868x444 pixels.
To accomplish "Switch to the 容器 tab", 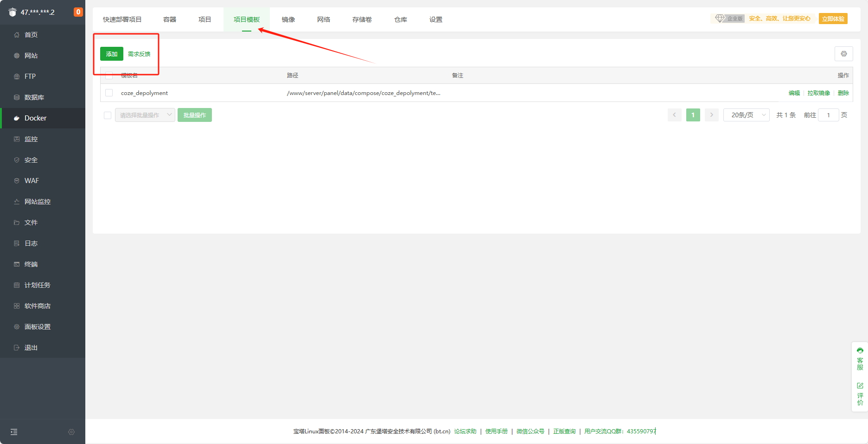I will (170, 19).
